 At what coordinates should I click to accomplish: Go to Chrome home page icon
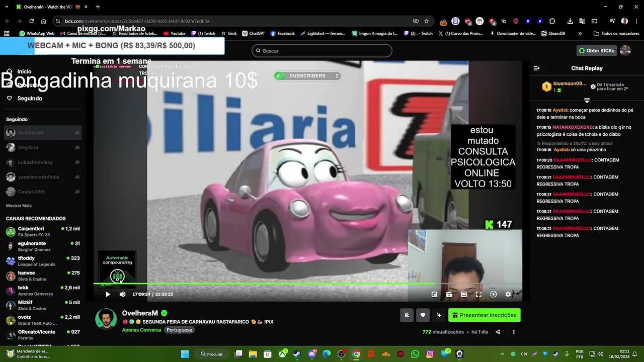tap(44, 21)
